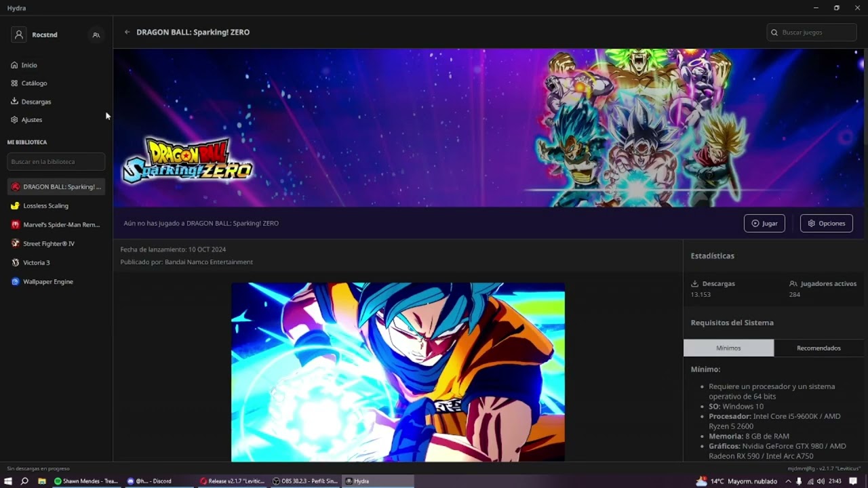Open Marvel's Spider-Man Remastered library entry
Viewport: 868px width, 488px height.
coord(56,224)
